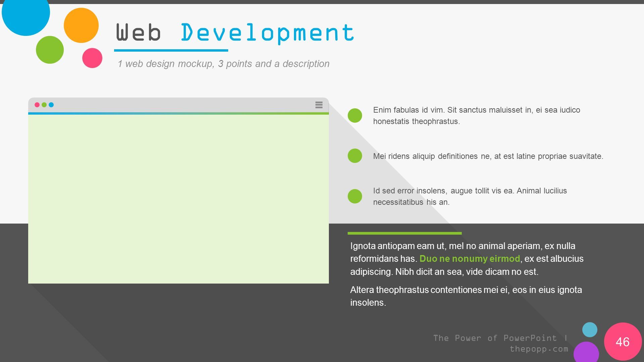
Task: Select green bullet beside 'Enim fabulas id vim'
Action: click(x=355, y=115)
